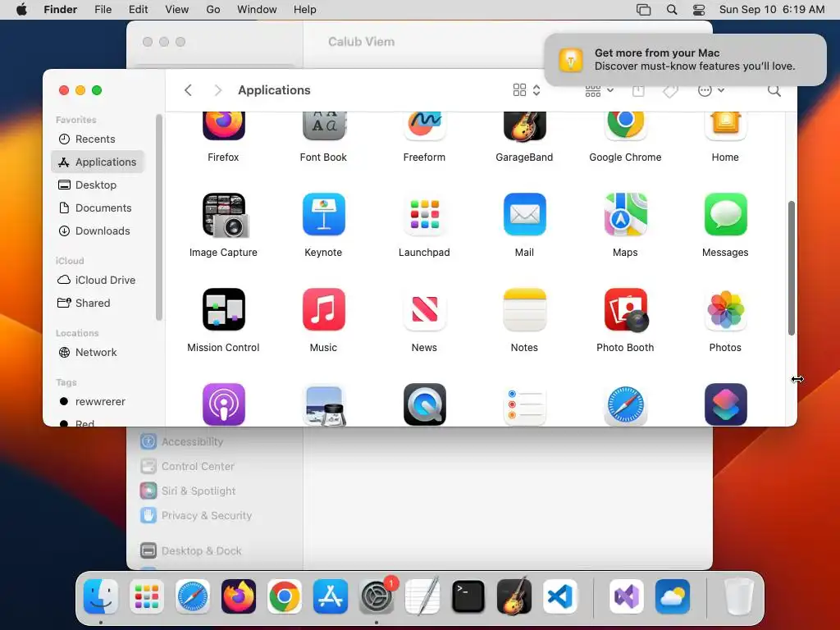Image resolution: width=840 pixels, height=630 pixels.
Task: Select the Photos app icon
Action: click(x=725, y=309)
